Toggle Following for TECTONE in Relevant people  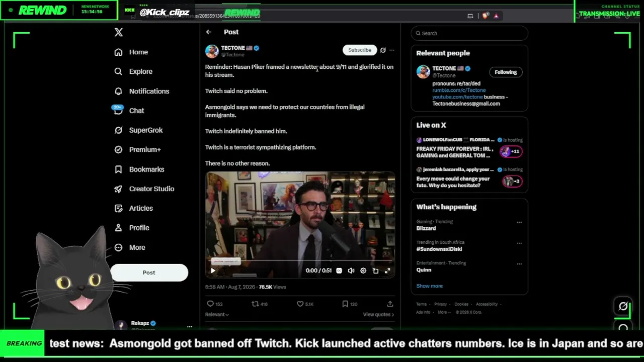coord(506,72)
